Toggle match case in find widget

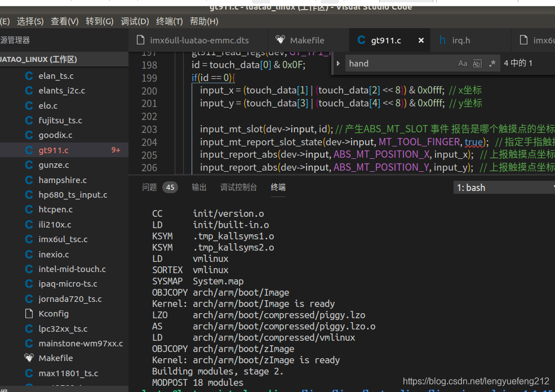(x=463, y=63)
